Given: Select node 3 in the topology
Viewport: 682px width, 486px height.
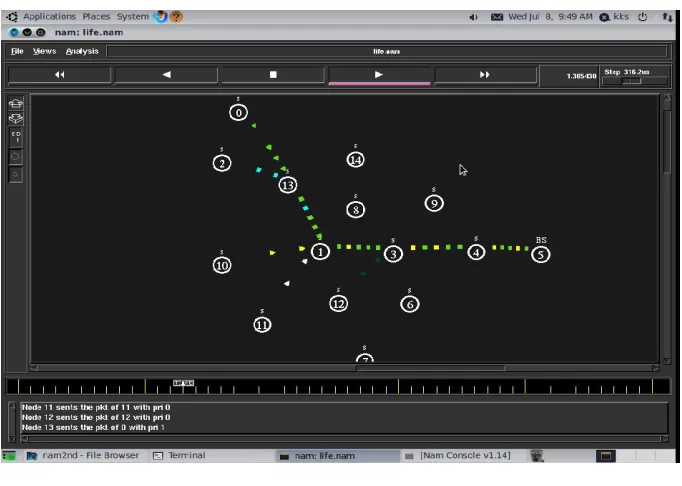Looking at the screenshot, I should [x=393, y=254].
